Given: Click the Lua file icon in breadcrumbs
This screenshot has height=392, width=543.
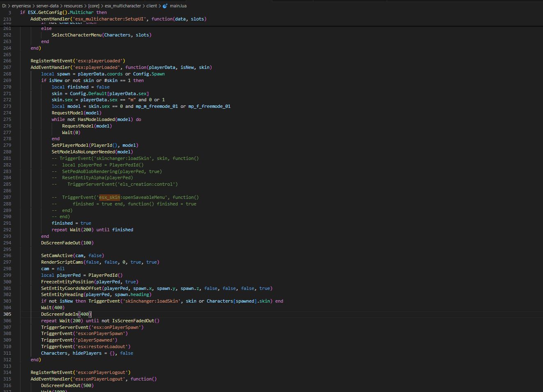Looking at the screenshot, I should tap(165, 6).
